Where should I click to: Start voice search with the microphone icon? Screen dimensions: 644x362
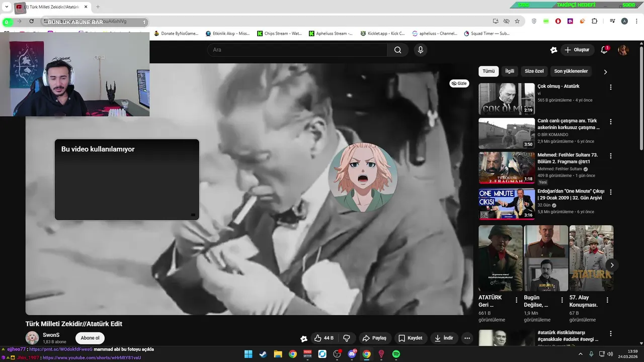(x=421, y=50)
